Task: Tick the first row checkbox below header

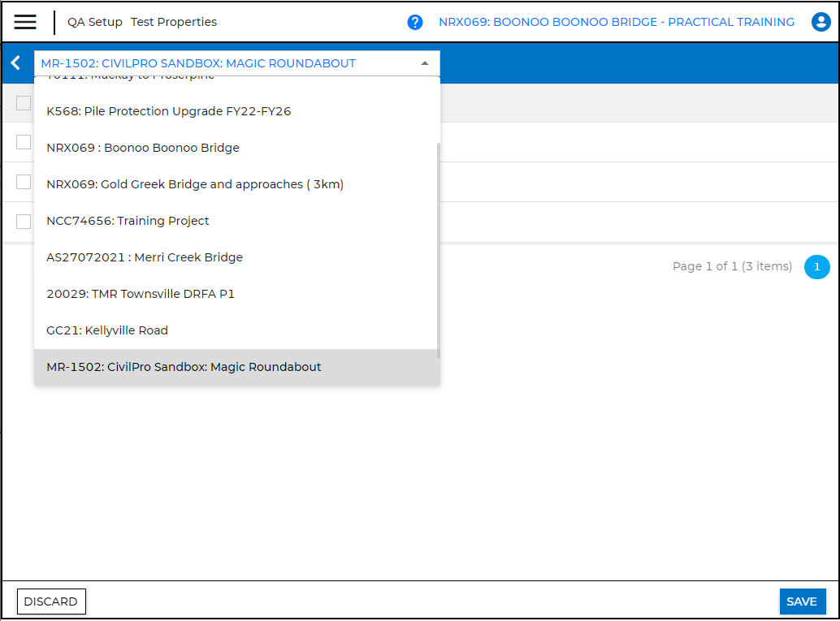Action: (24, 142)
